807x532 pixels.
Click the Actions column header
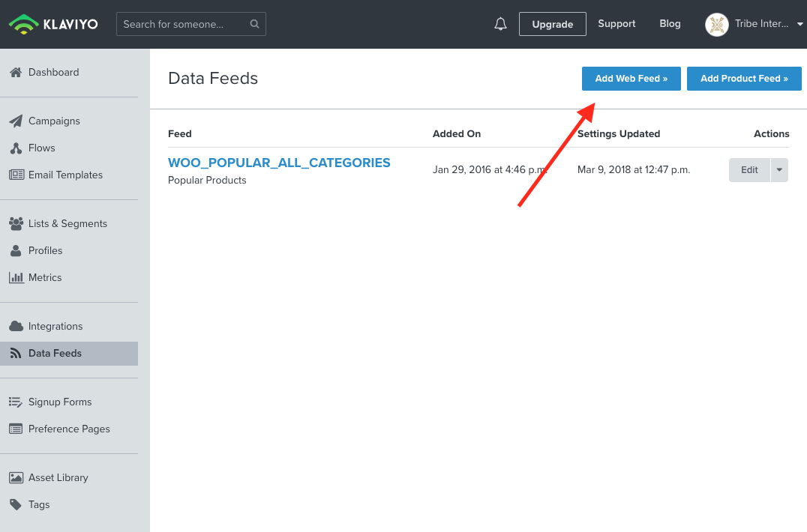[x=772, y=133]
